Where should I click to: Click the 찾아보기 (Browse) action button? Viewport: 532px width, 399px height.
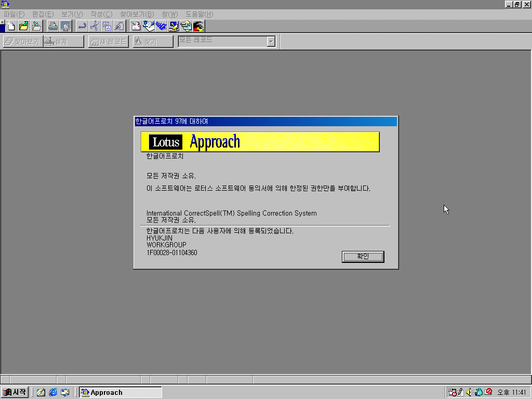[x=23, y=42]
